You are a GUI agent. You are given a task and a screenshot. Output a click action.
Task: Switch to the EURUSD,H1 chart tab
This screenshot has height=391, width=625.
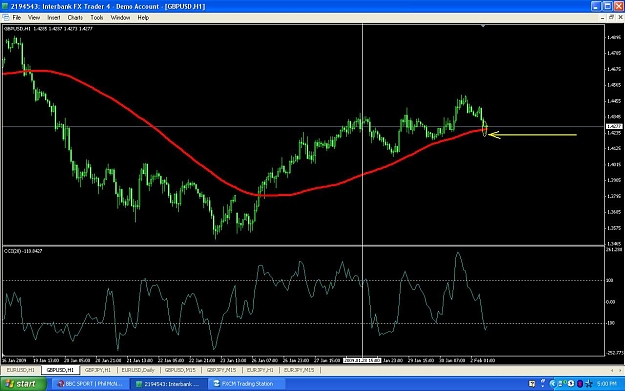tap(21, 370)
